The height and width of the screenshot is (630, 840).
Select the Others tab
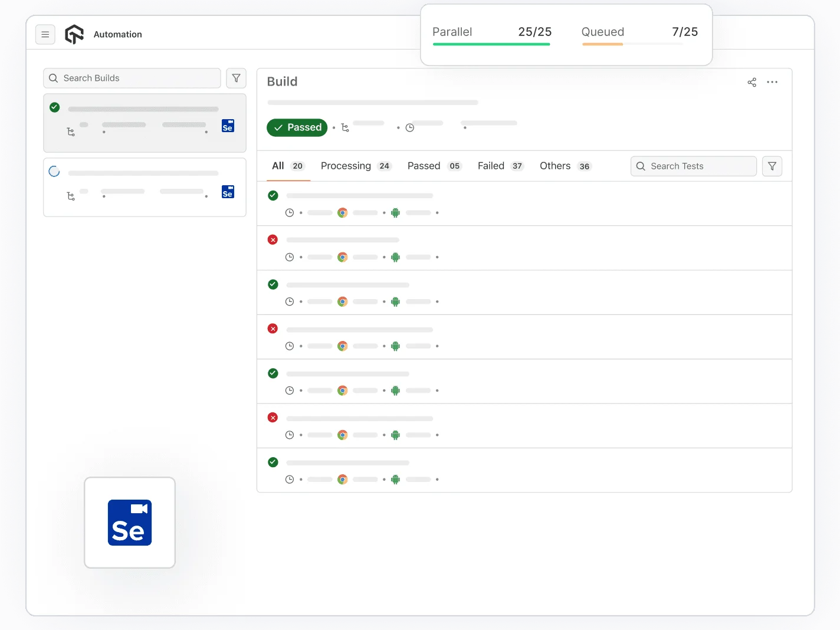point(565,166)
